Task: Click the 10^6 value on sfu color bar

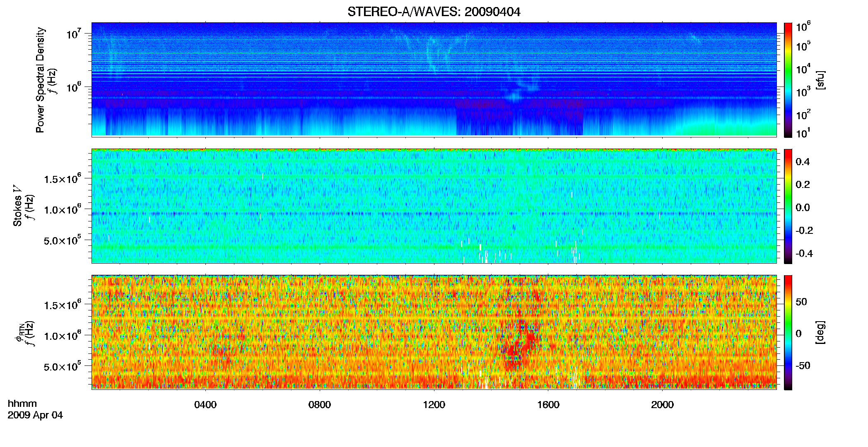Action: [x=803, y=26]
